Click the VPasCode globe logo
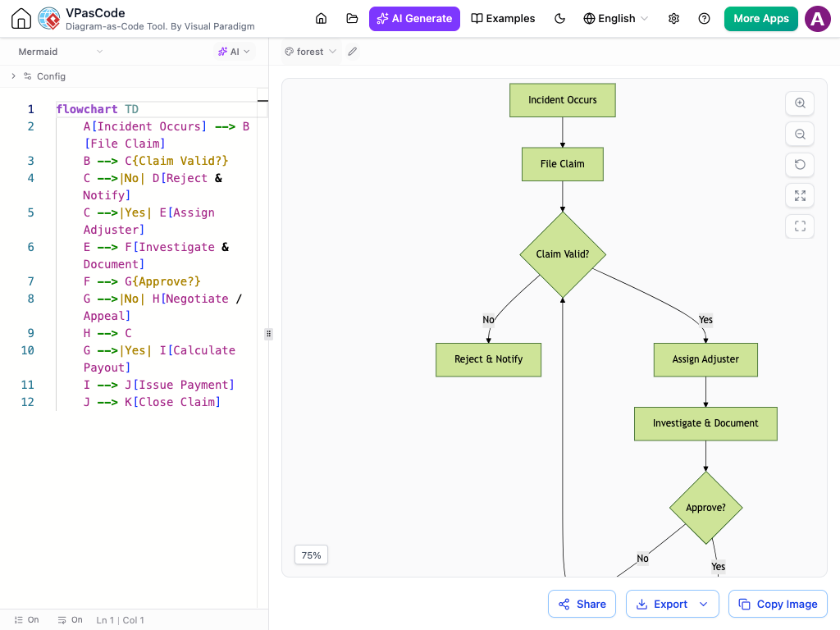Screen dimensions: 840x630 coord(49,19)
